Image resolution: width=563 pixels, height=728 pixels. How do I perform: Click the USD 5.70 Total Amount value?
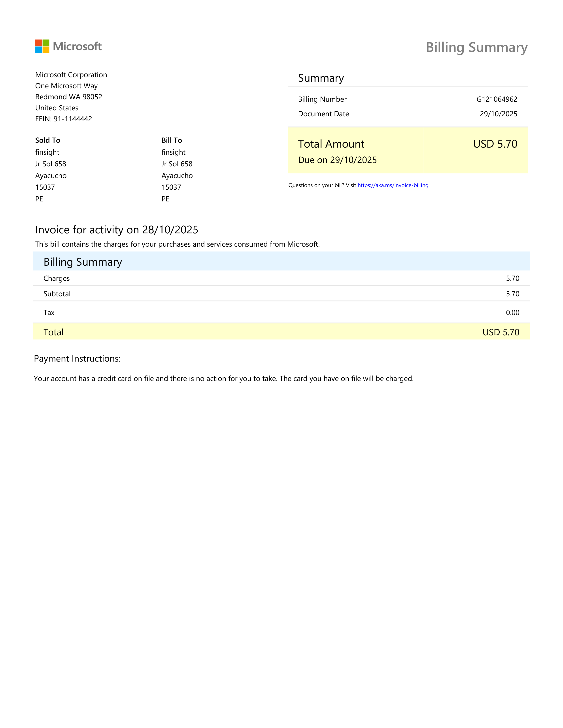[495, 144]
